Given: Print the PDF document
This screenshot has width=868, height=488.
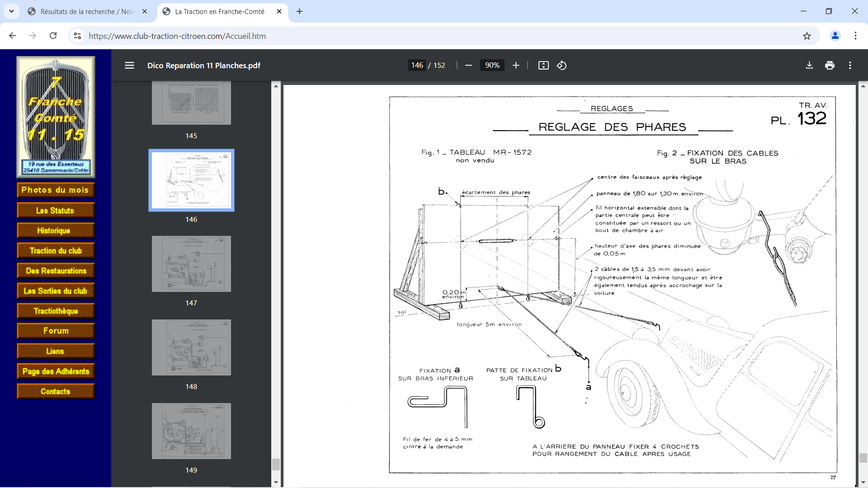Looking at the screenshot, I should pos(830,66).
